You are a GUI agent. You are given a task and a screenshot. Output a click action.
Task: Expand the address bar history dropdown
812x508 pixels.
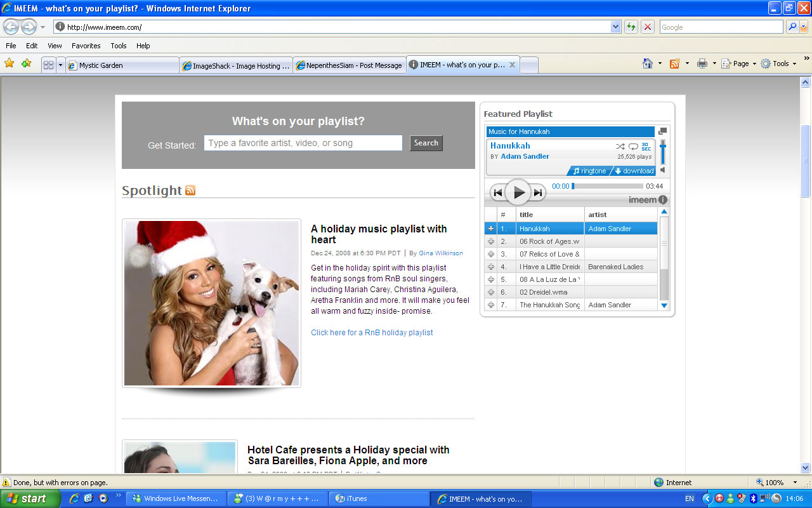(615, 27)
